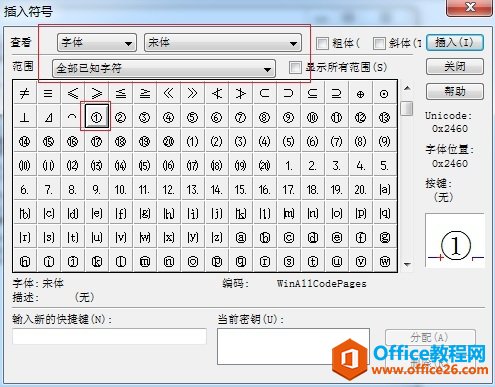Open the 字体 view-by dropdown
This screenshot has width=495, height=387.
click(97, 43)
